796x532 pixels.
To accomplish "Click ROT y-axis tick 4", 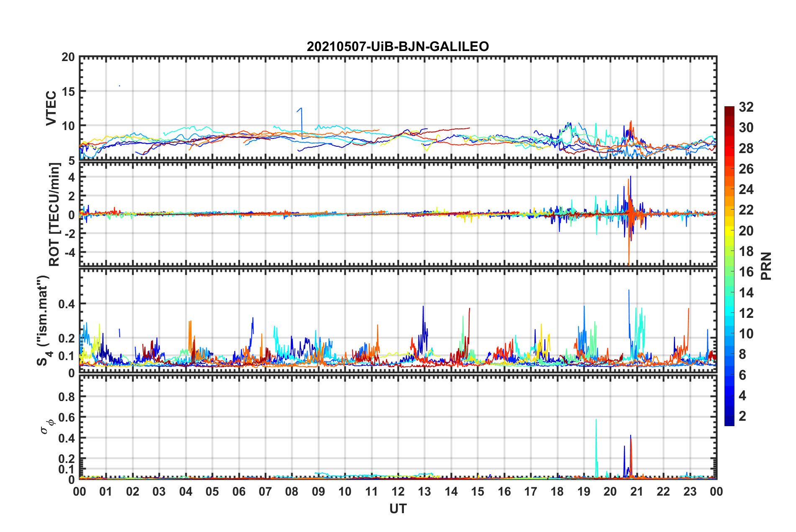I will coord(72,177).
